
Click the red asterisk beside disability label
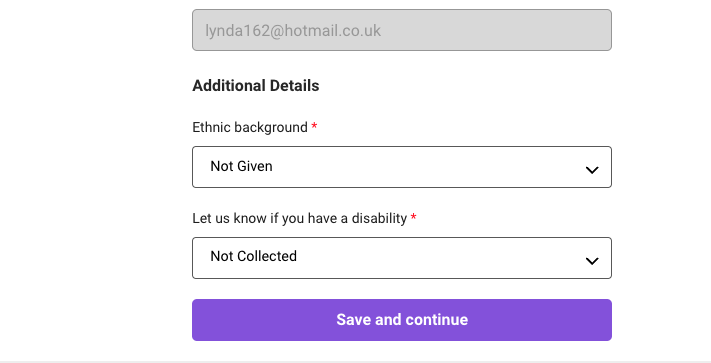coord(414,218)
